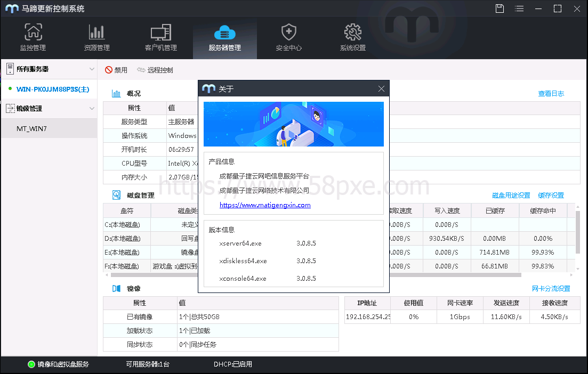Click the 镜像管理 image management icon
The width and height of the screenshot is (588, 374).
click(10, 108)
